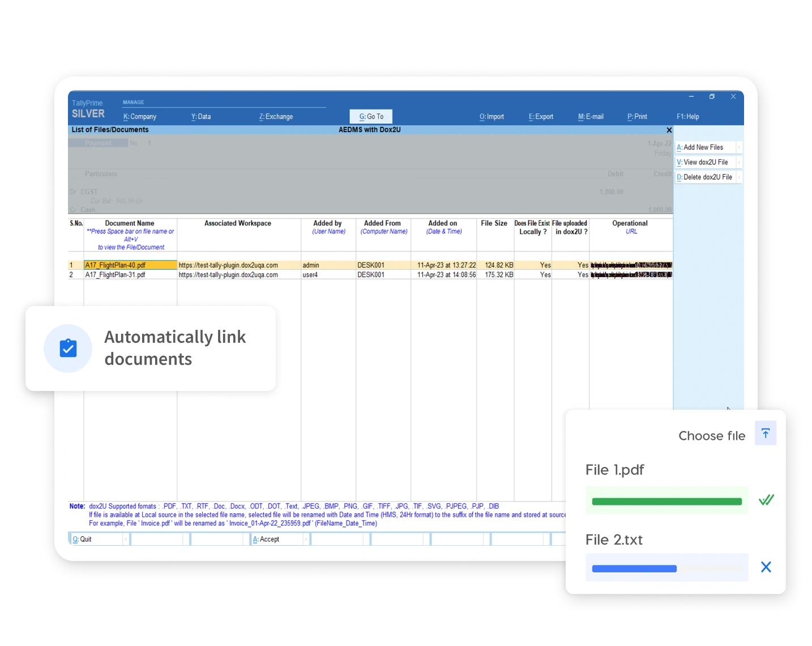
Task: Open the 'K: Company' menu
Action: 140,116
